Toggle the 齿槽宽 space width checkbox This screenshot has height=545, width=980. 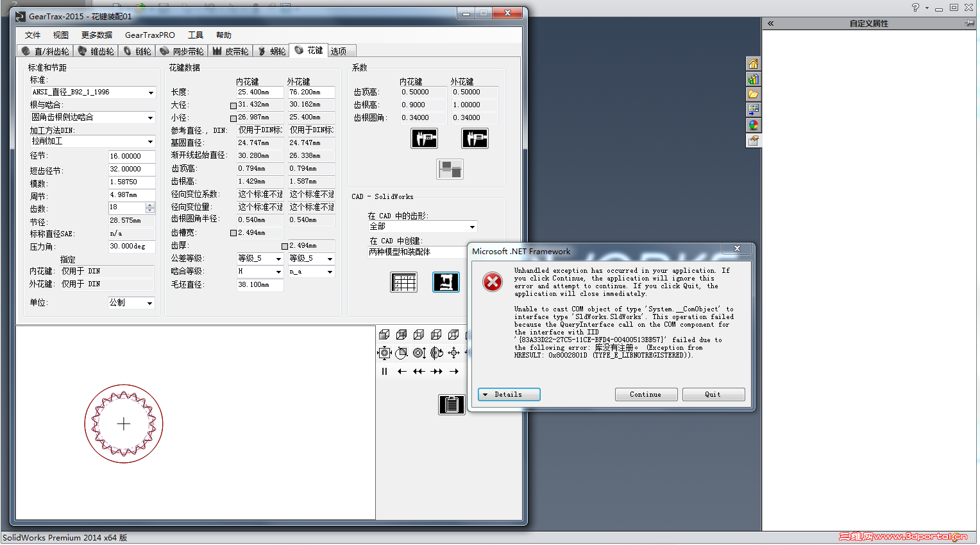tap(233, 233)
